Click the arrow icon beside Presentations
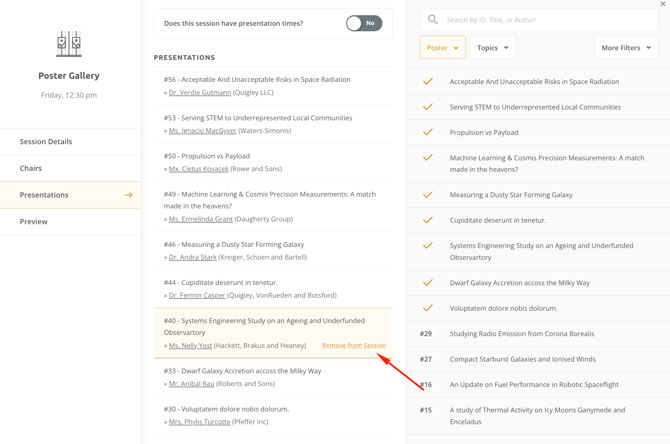The width and height of the screenshot is (670, 444). 128,195
